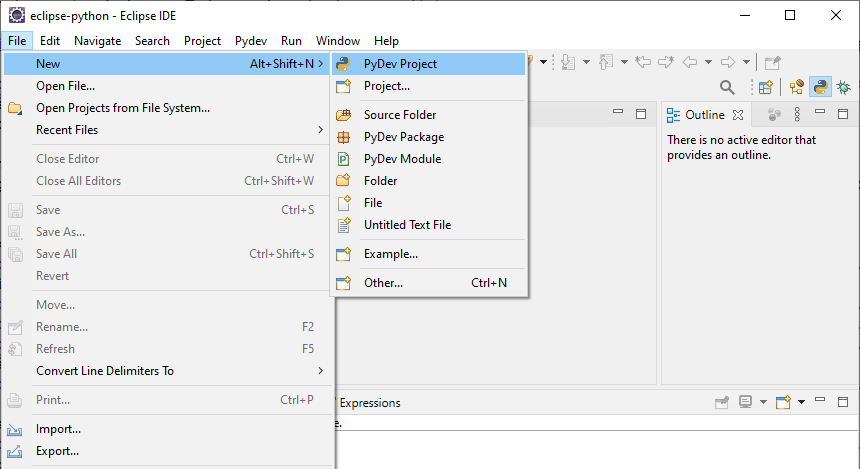The width and height of the screenshot is (860, 469).
Task: Select File in the New submenu
Action: (x=428, y=202)
